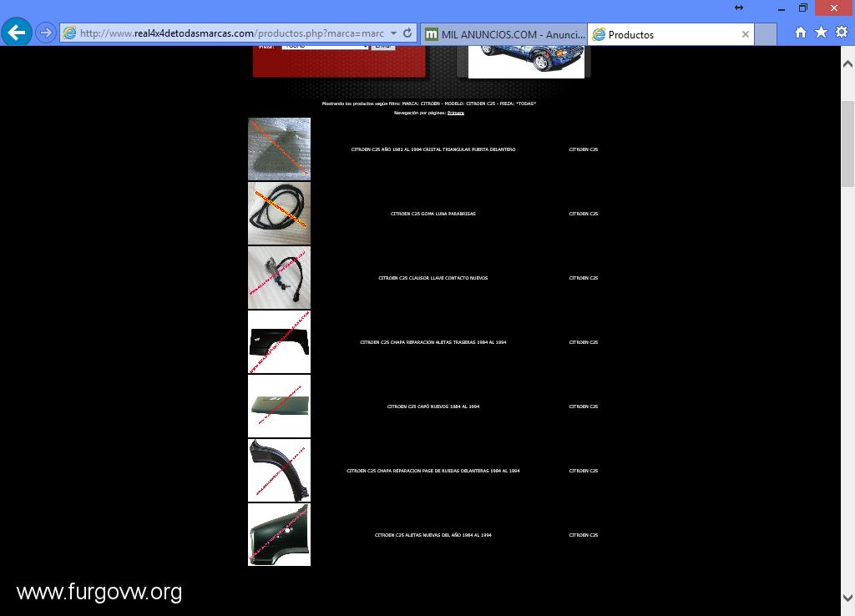Click the 'CAPÓ NUEVOS 1984 AL 1994' product title

pyautogui.click(x=433, y=406)
